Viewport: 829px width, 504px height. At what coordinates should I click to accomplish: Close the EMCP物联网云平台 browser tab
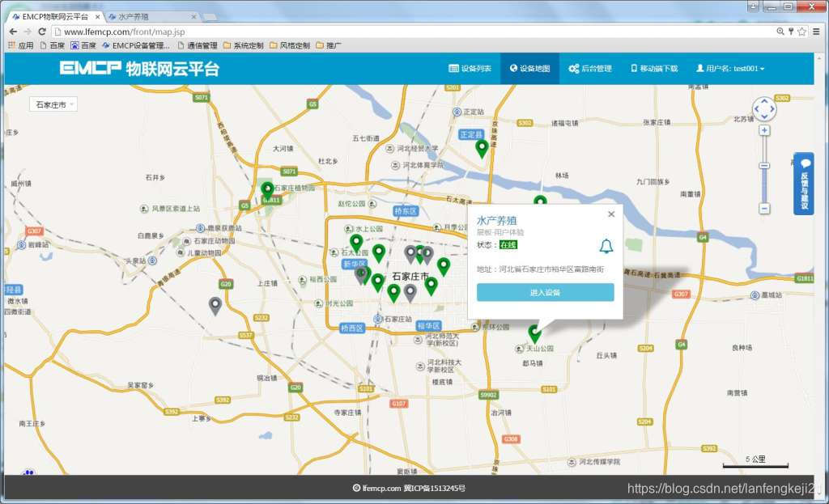point(97,17)
